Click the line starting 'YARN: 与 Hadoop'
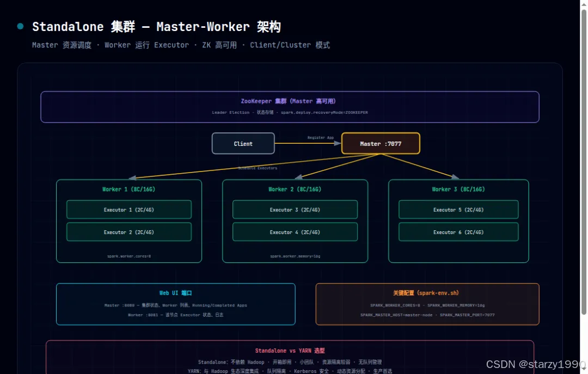Viewport: 588px width, 374px height. tap(290, 371)
